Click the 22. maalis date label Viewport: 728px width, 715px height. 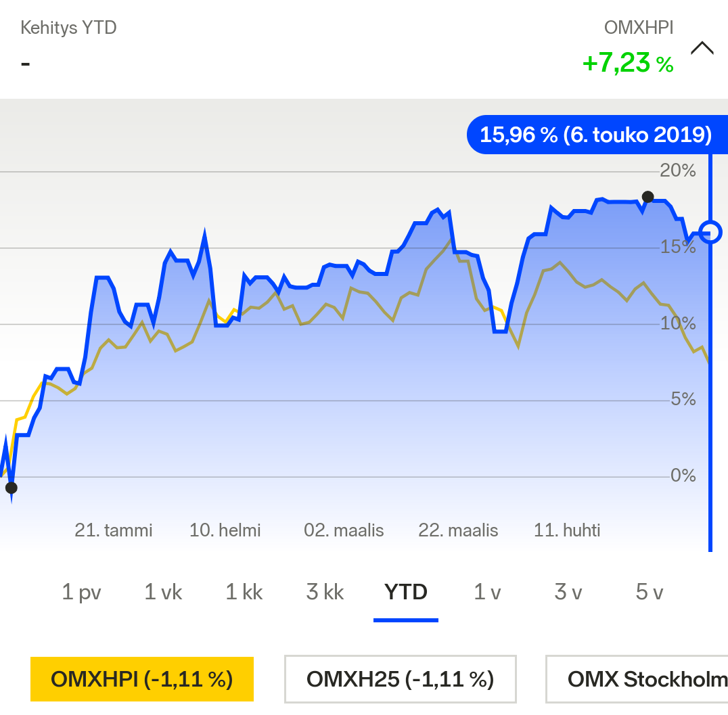(458, 530)
